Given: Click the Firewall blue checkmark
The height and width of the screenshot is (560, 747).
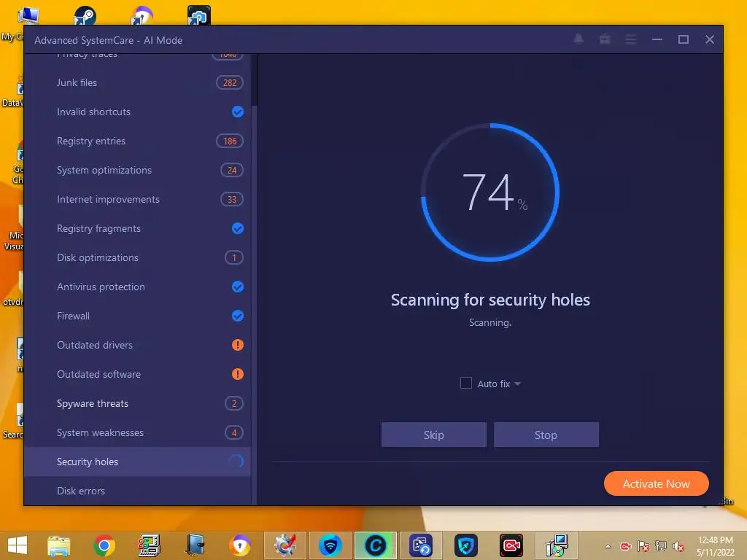Looking at the screenshot, I should [x=237, y=316].
